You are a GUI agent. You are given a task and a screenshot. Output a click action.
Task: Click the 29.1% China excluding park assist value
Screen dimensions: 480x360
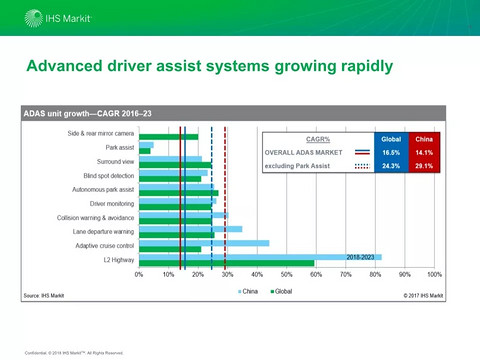pyautogui.click(x=424, y=166)
